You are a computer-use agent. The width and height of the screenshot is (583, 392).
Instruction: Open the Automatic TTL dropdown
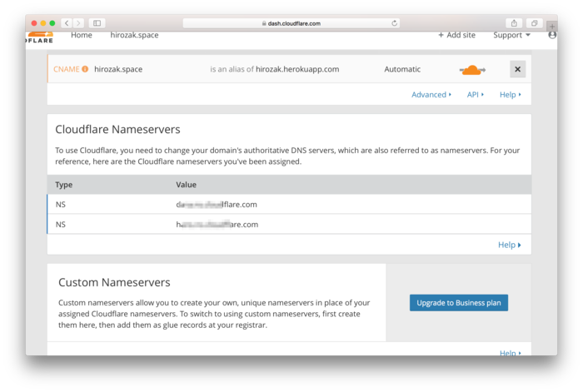click(x=402, y=69)
